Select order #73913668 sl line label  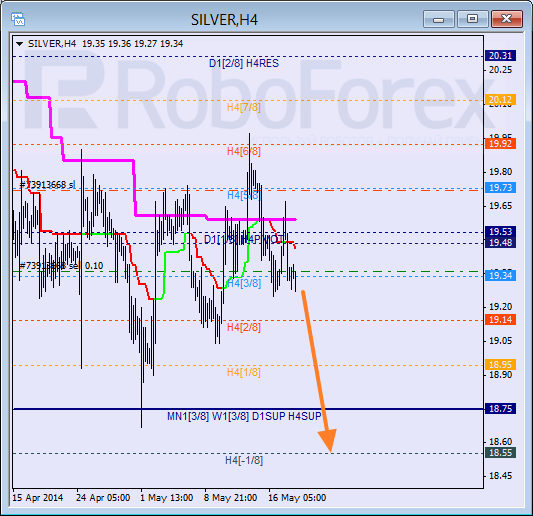(47, 185)
